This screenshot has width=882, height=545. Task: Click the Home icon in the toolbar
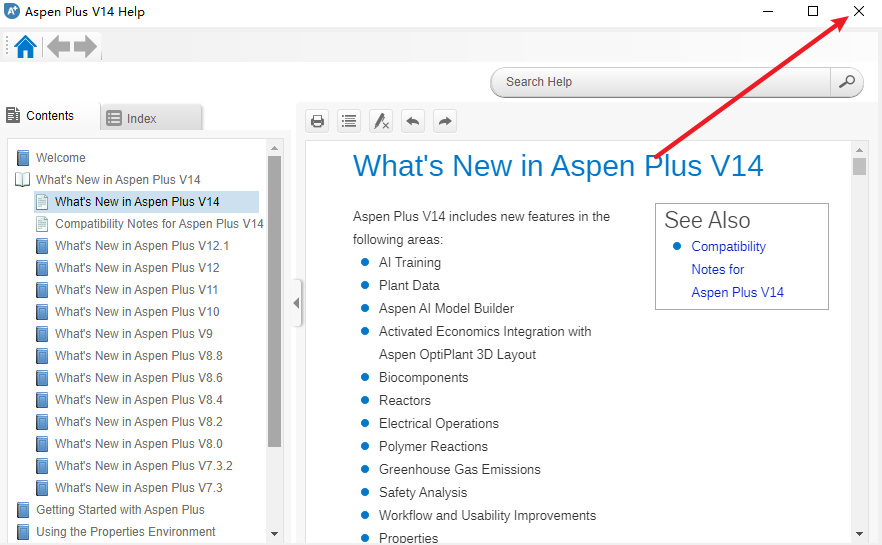pyautogui.click(x=26, y=47)
